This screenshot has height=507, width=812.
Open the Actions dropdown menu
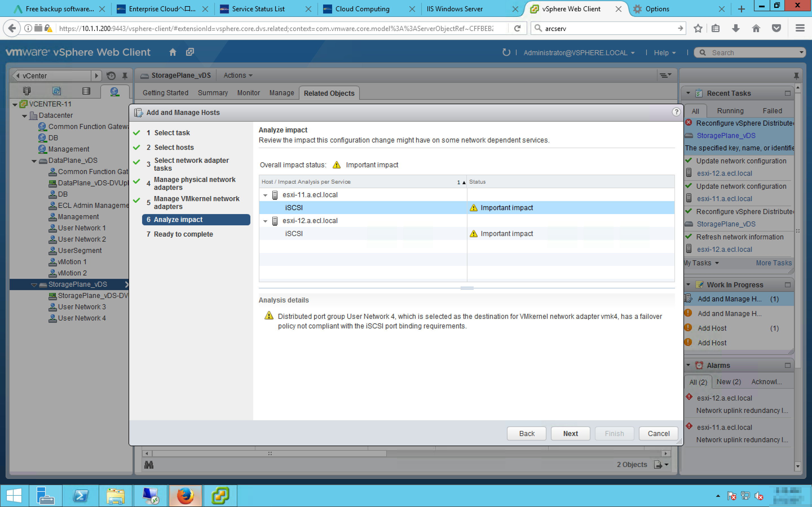pyautogui.click(x=238, y=75)
